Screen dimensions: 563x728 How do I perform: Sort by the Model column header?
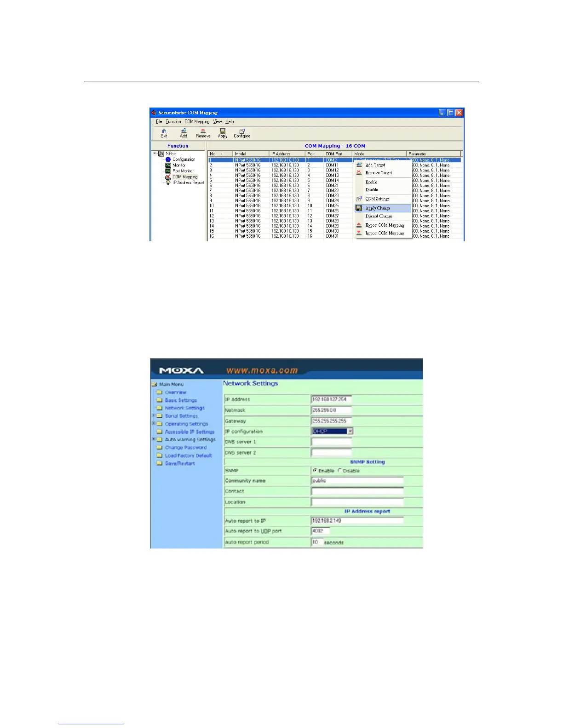[251, 154]
